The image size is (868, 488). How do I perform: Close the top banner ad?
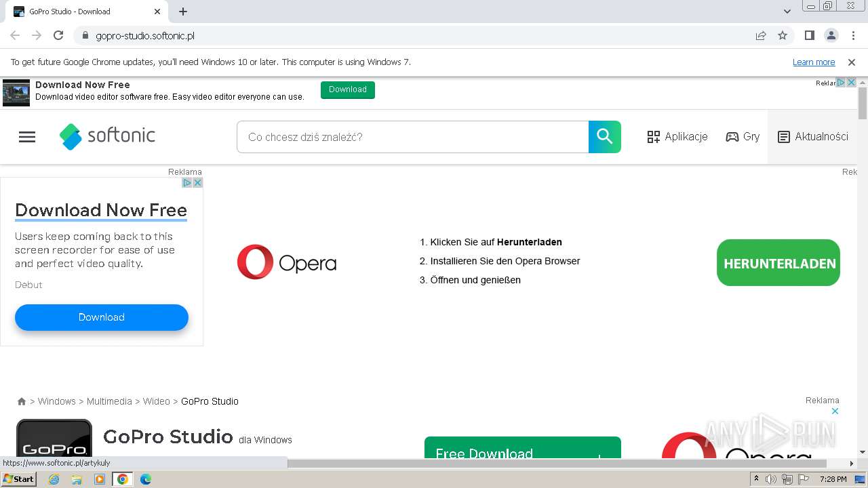coord(851,83)
